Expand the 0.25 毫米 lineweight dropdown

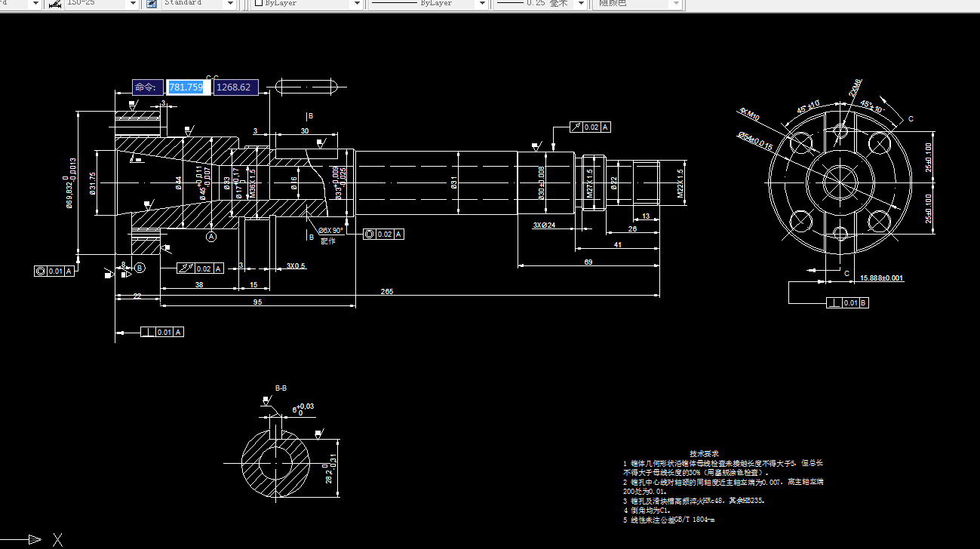pyautogui.click(x=579, y=4)
